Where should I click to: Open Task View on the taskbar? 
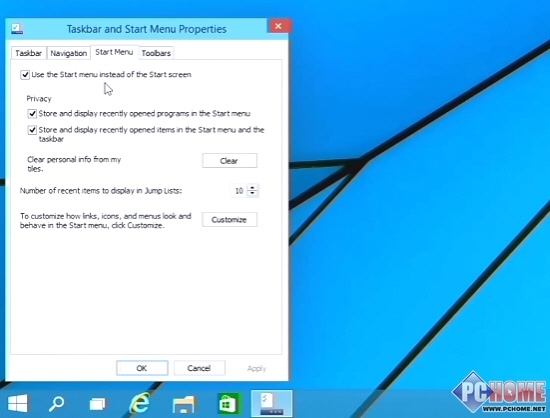click(98, 404)
